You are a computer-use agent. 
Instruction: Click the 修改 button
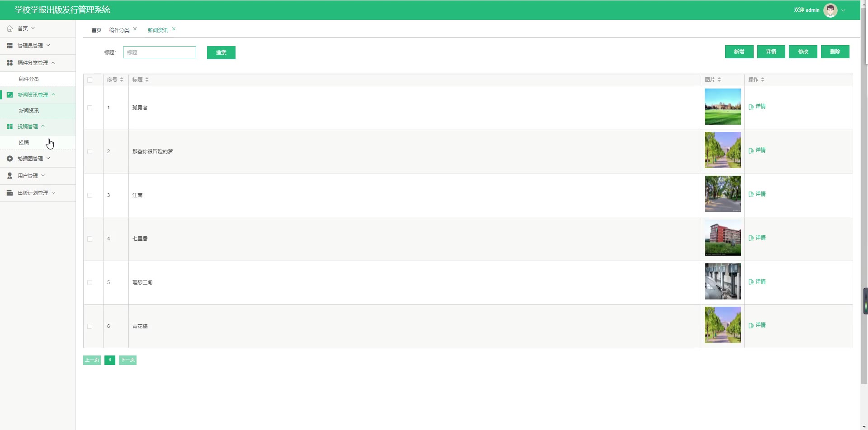point(803,51)
